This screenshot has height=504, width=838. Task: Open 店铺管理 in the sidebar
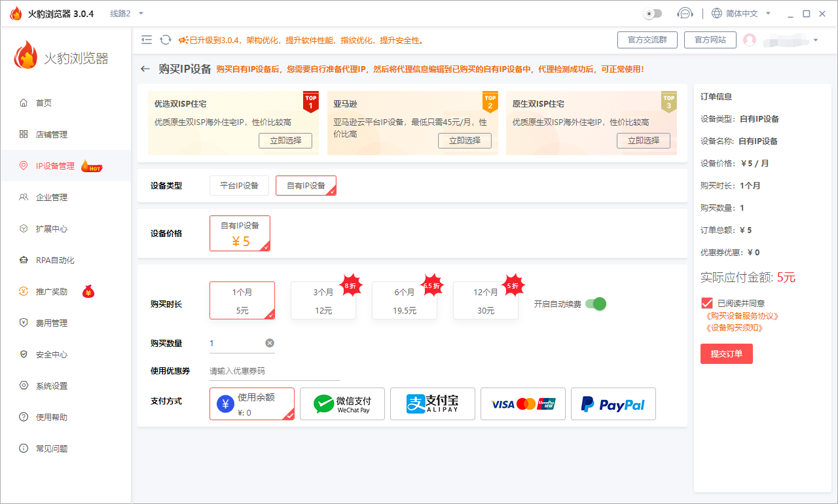[x=51, y=134]
